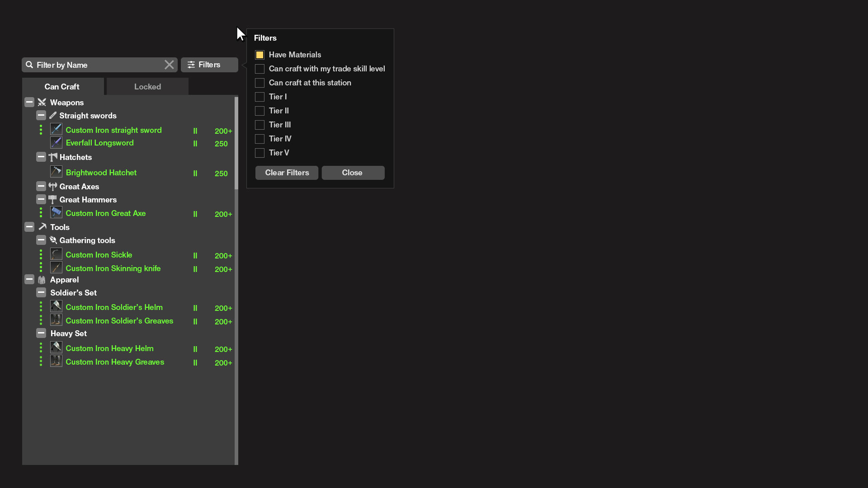Click the Everfall Longsword item icon
Viewport: 868px width, 488px height.
(56, 143)
